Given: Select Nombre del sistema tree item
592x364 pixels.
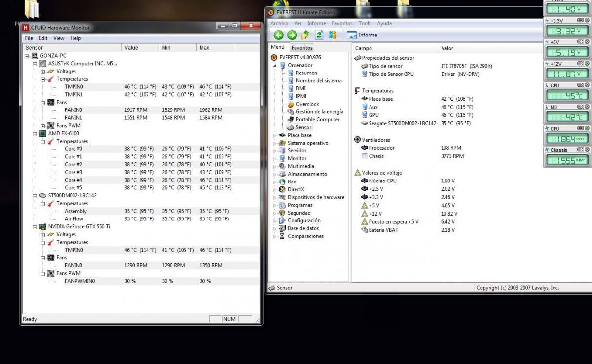Looking at the screenshot, I should 314,81.
